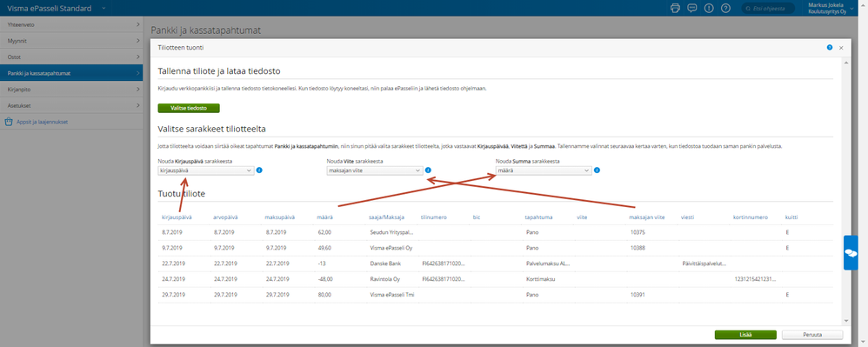The width and height of the screenshot is (868, 347).
Task: Open the feedback speech-bubble icon
Action: 692,8
